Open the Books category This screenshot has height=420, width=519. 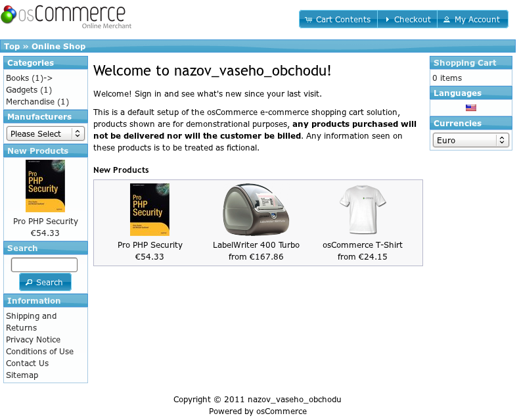29,78
